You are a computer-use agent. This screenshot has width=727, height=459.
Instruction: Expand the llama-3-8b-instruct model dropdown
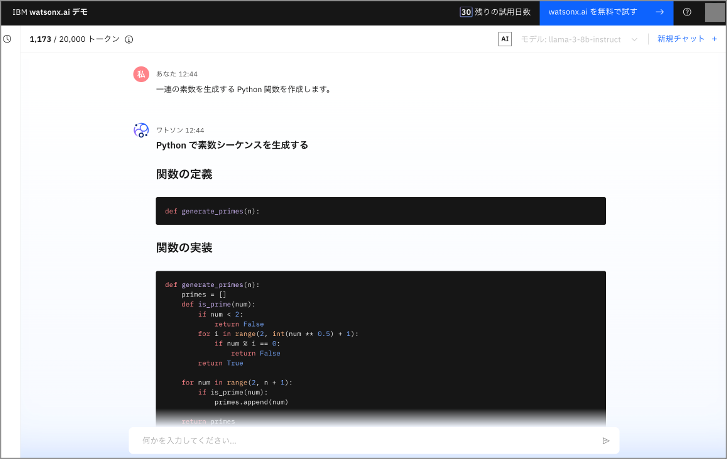click(x=580, y=39)
